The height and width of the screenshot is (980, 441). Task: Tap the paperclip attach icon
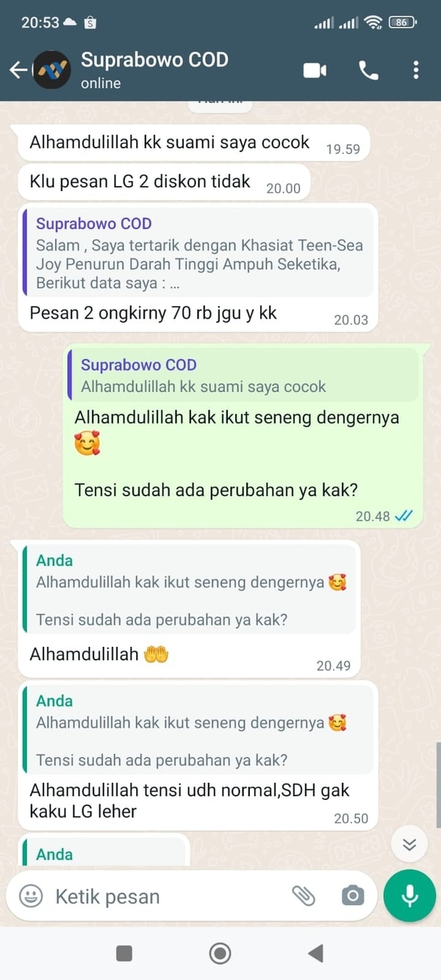[304, 895]
